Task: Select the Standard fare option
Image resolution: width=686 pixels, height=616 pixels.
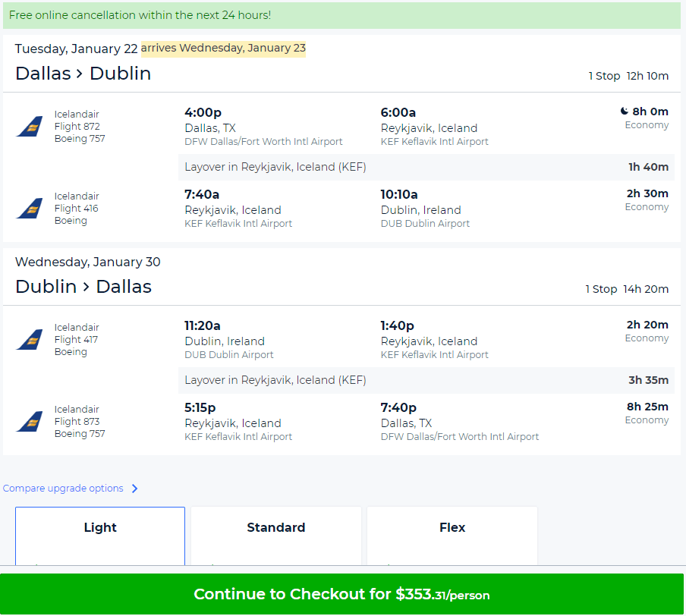Action: click(276, 536)
